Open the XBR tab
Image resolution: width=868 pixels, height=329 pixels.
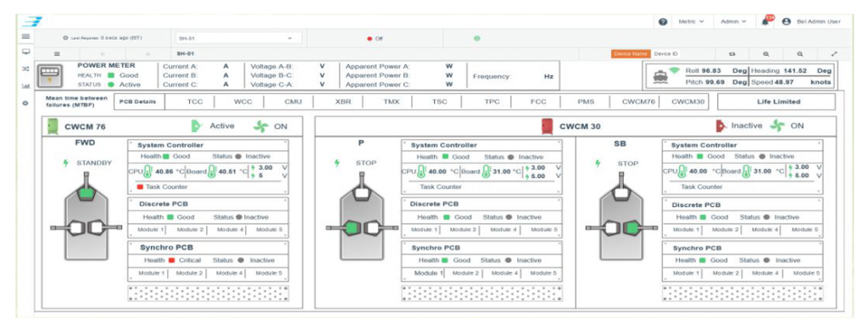(x=342, y=102)
